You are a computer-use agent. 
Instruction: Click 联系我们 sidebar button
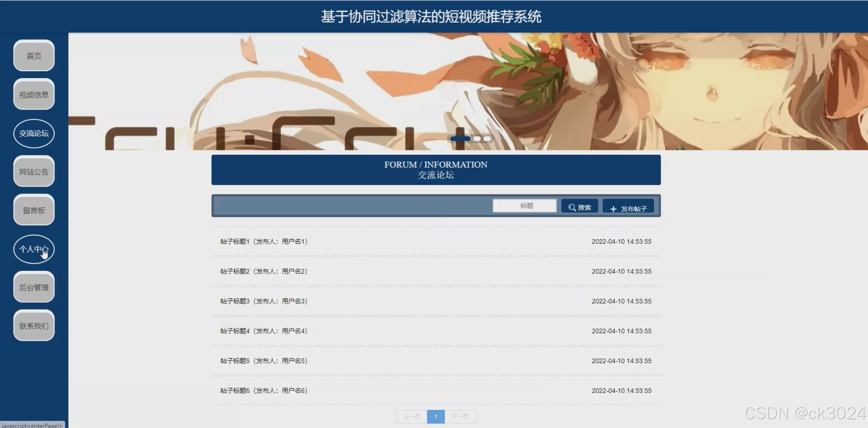click(x=34, y=326)
